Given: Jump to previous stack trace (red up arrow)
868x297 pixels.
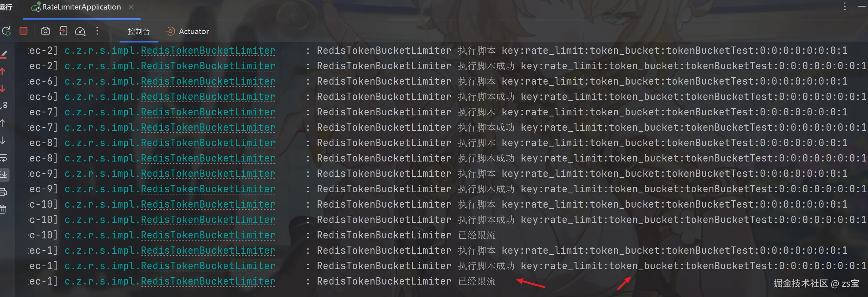Looking at the screenshot, I should (x=3, y=71).
